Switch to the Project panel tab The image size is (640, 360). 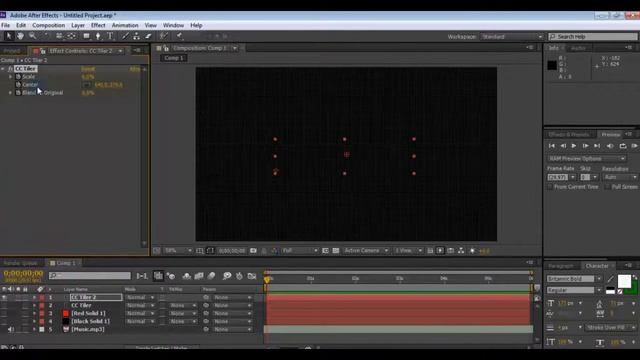click(x=12, y=51)
